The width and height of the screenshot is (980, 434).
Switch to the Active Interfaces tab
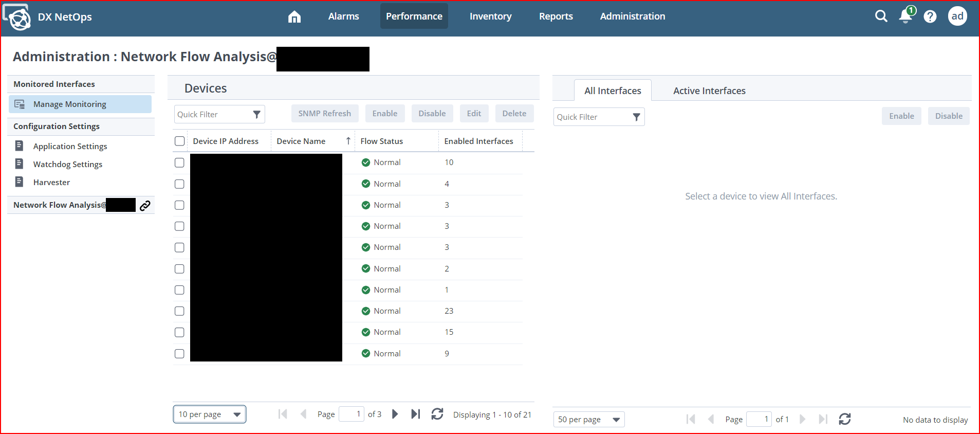coord(709,91)
